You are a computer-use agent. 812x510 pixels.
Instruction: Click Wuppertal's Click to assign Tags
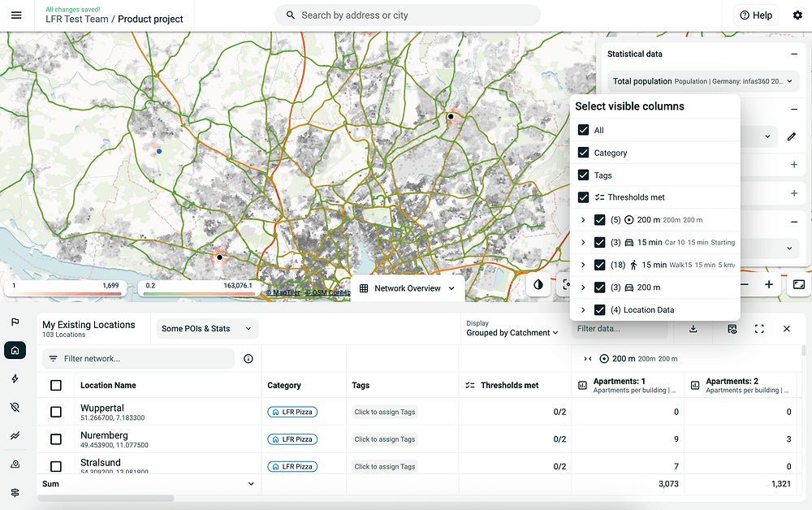pyautogui.click(x=385, y=413)
